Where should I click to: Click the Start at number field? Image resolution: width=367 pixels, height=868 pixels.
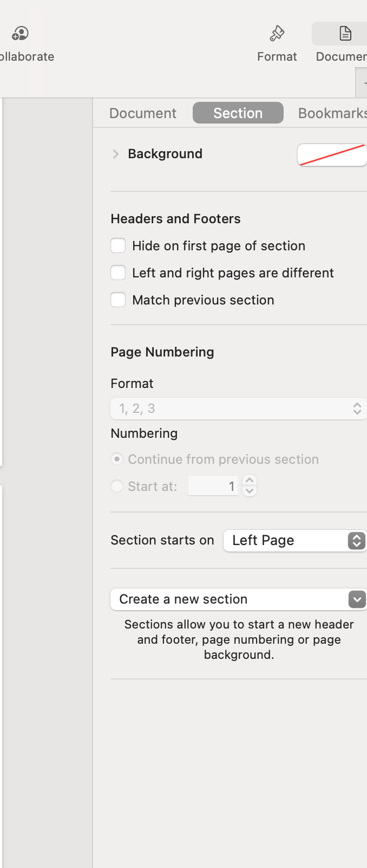pyautogui.click(x=213, y=486)
